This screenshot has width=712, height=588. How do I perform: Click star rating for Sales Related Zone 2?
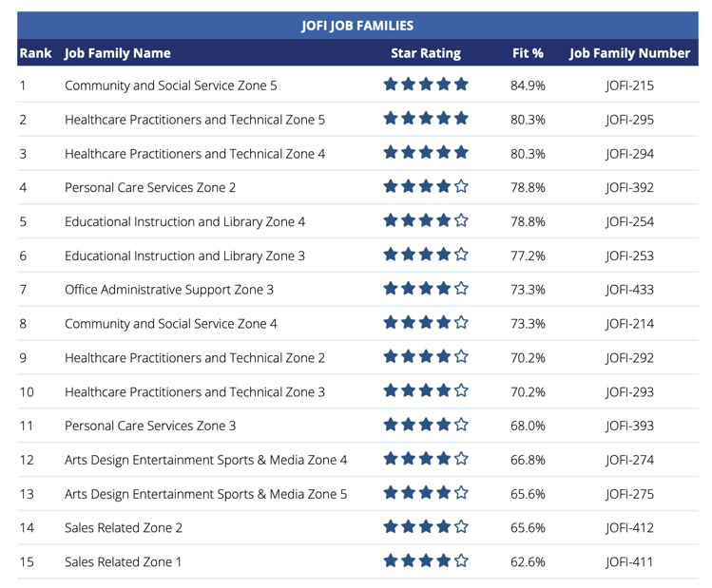pyautogui.click(x=426, y=527)
